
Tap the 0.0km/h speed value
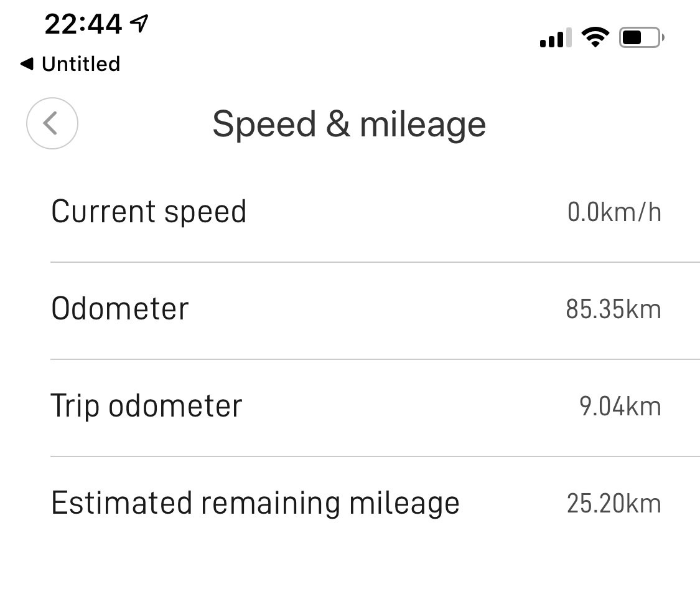tap(614, 212)
